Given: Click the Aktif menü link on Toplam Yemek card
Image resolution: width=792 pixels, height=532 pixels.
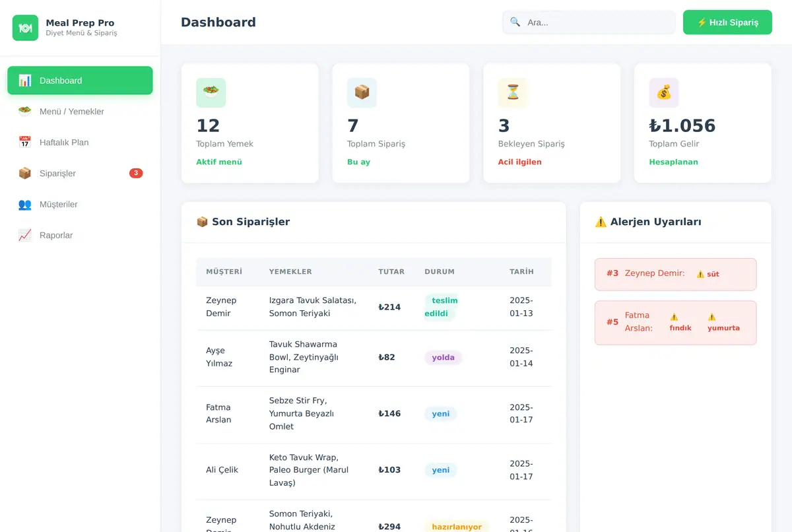Looking at the screenshot, I should point(219,162).
